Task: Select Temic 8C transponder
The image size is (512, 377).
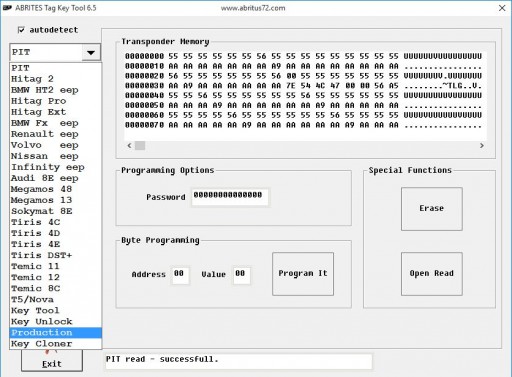Action: coord(55,288)
